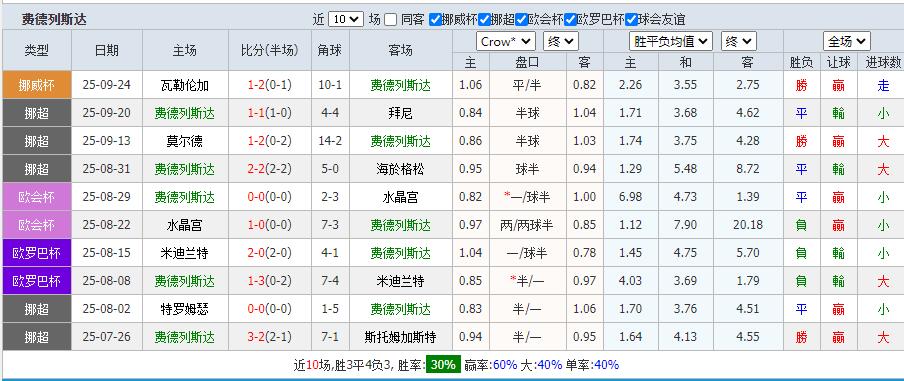Click the 日期 column header

107,50
